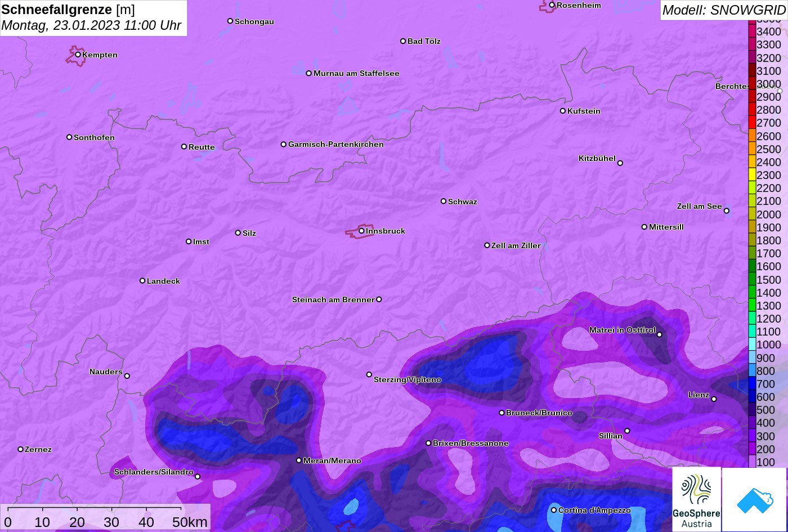Click the legend value 1500

click(769, 280)
